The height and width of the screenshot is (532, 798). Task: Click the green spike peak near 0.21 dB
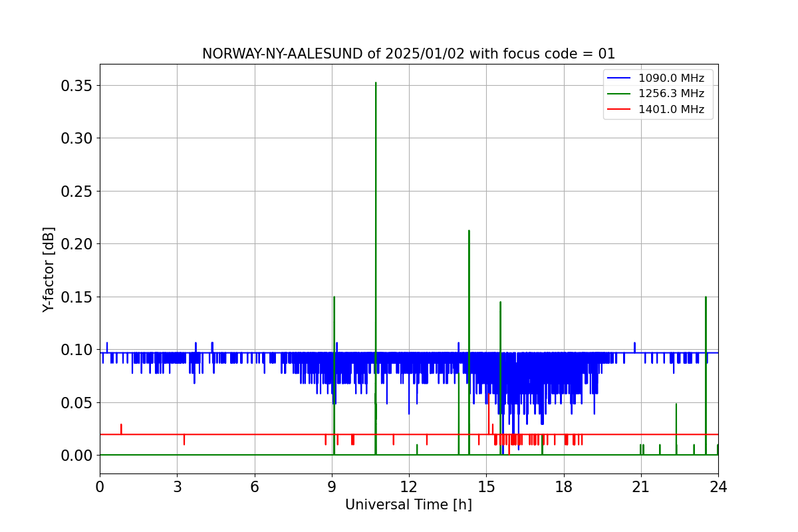pyautogui.click(x=469, y=231)
